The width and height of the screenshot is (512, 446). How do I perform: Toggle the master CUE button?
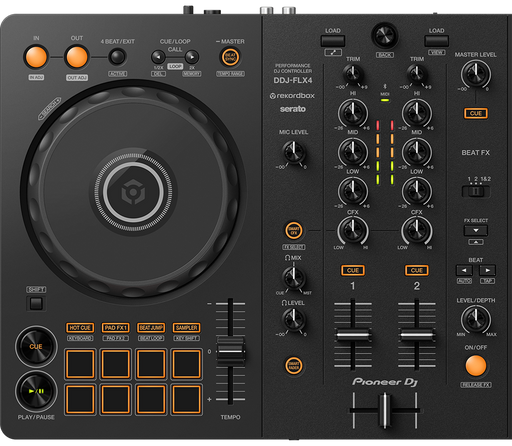point(476,113)
